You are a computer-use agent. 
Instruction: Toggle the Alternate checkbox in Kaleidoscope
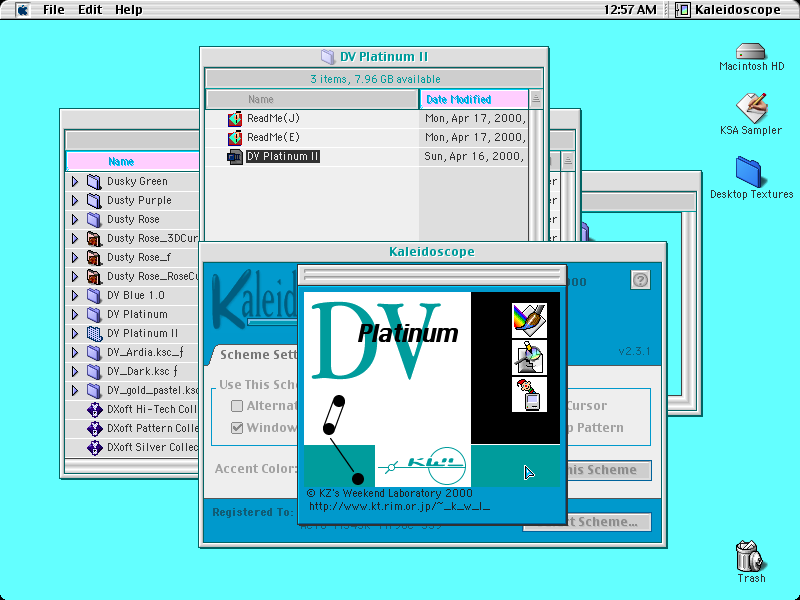click(237, 406)
